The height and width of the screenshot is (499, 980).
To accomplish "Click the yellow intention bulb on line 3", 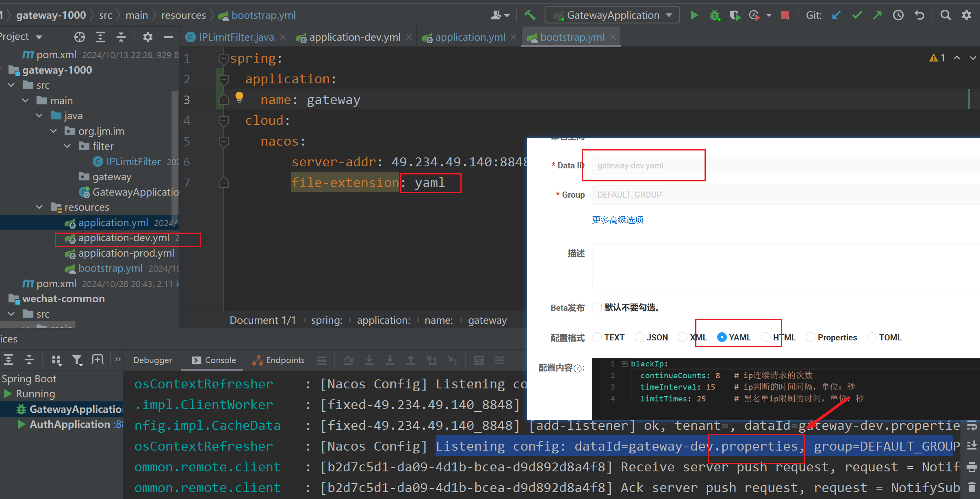I will [x=239, y=97].
